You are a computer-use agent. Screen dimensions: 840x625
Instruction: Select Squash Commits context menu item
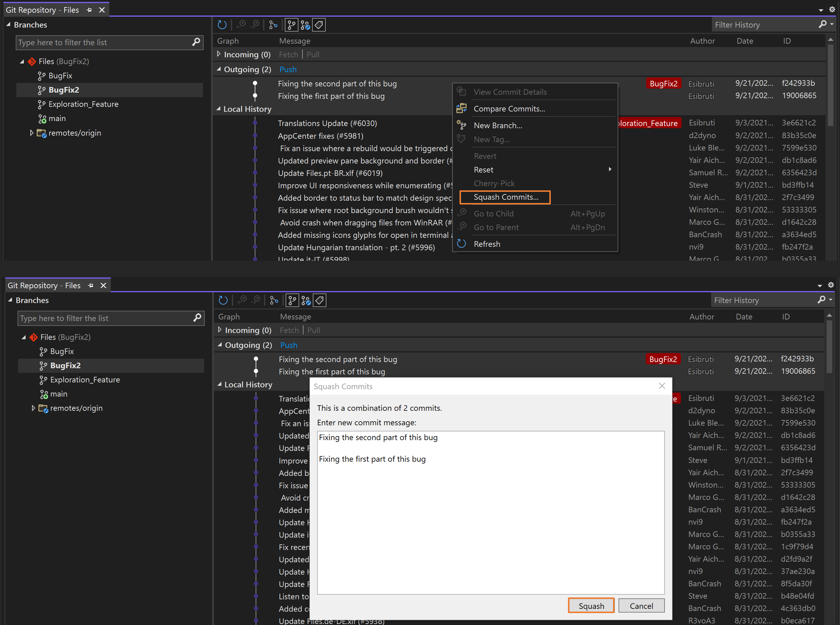(505, 197)
